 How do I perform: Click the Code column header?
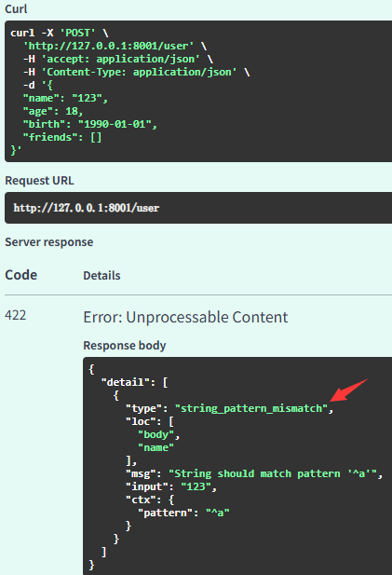tap(20, 275)
